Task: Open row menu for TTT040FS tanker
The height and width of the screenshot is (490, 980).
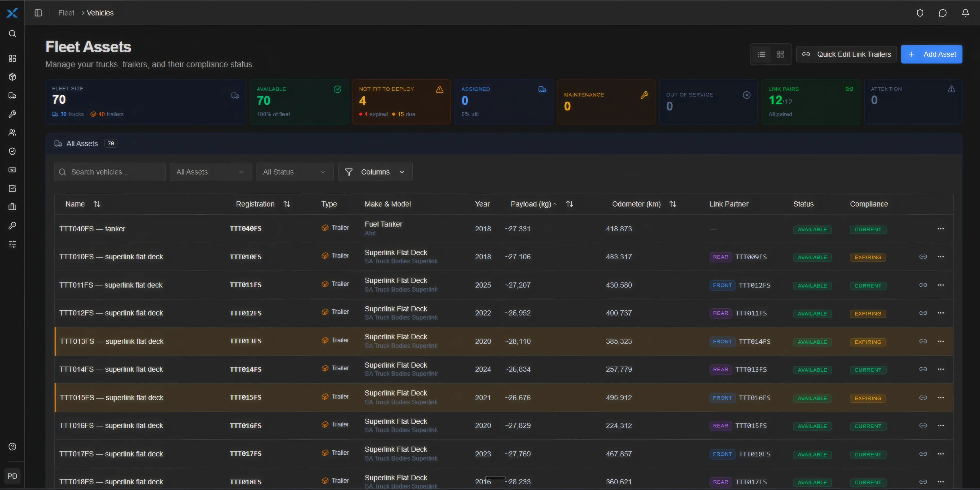Action: coord(941,229)
